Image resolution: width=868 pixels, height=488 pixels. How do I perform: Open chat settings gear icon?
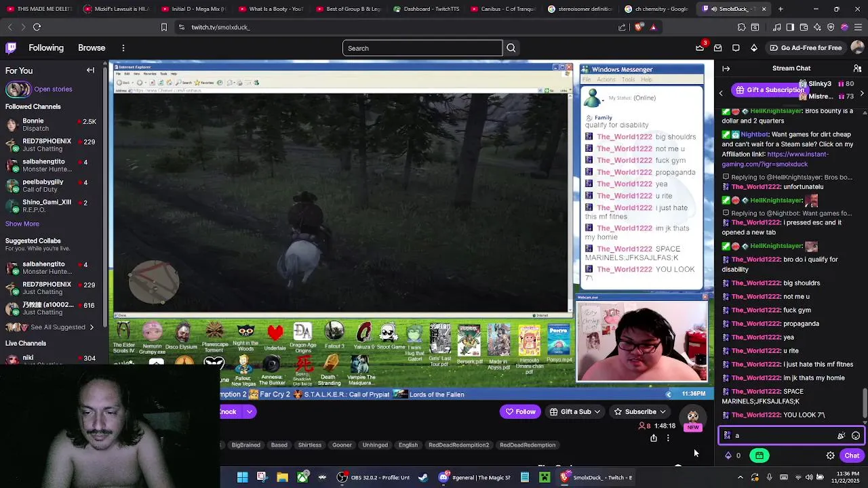tap(831, 455)
